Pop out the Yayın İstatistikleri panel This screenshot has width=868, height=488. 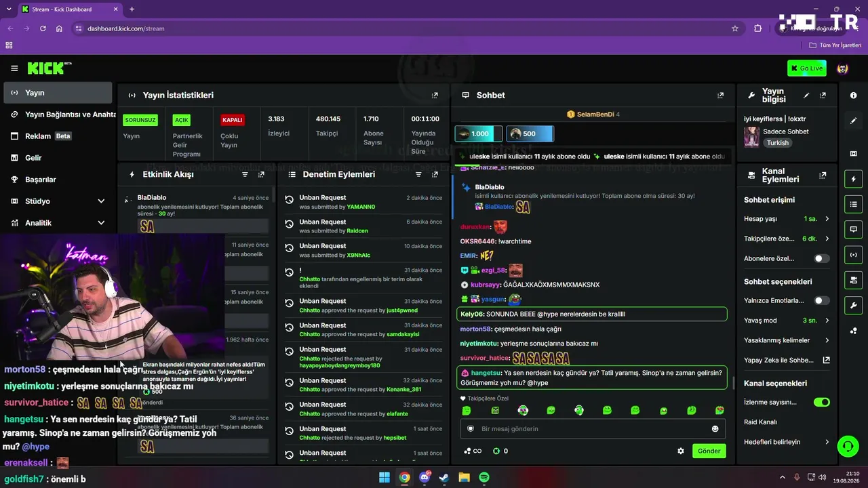pos(435,96)
